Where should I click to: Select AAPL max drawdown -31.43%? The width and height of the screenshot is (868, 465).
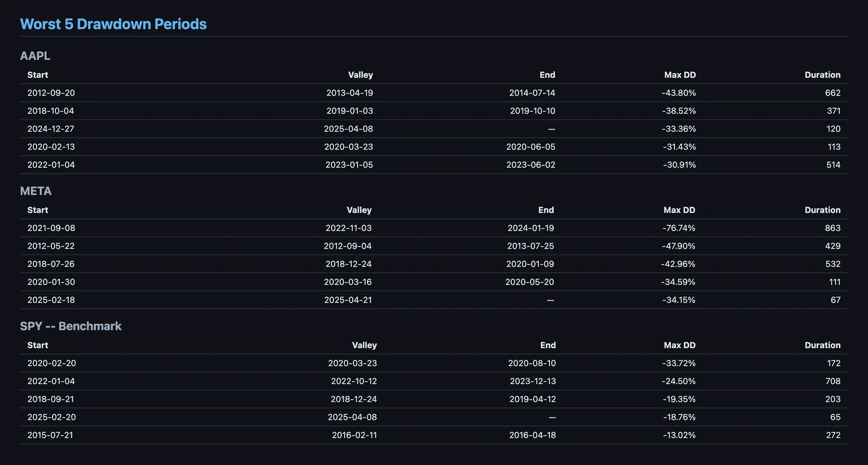(679, 147)
